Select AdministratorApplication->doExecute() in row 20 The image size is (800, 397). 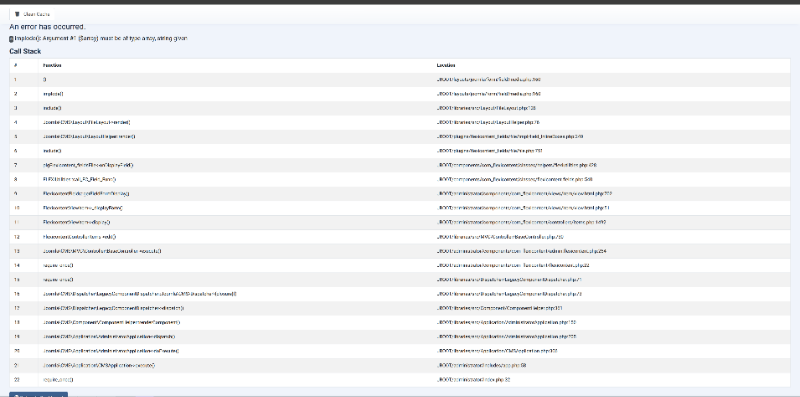coord(111,351)
